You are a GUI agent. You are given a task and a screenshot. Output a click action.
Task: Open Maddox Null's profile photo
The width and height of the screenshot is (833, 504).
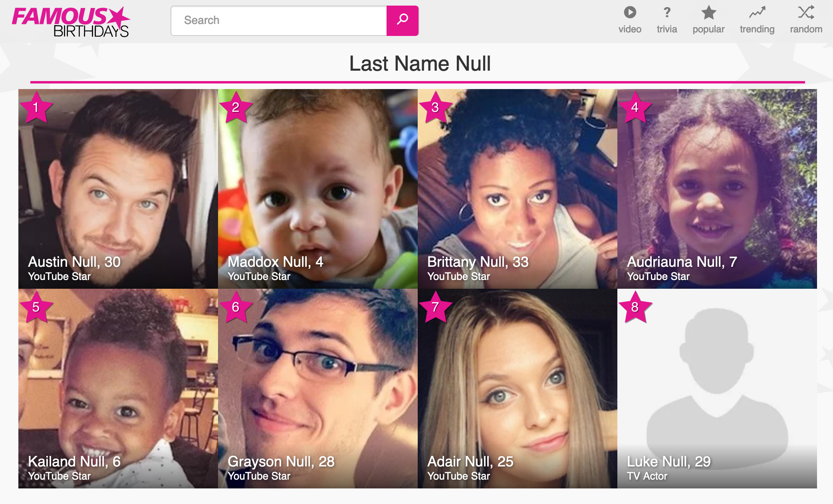[x=318, y=189]
